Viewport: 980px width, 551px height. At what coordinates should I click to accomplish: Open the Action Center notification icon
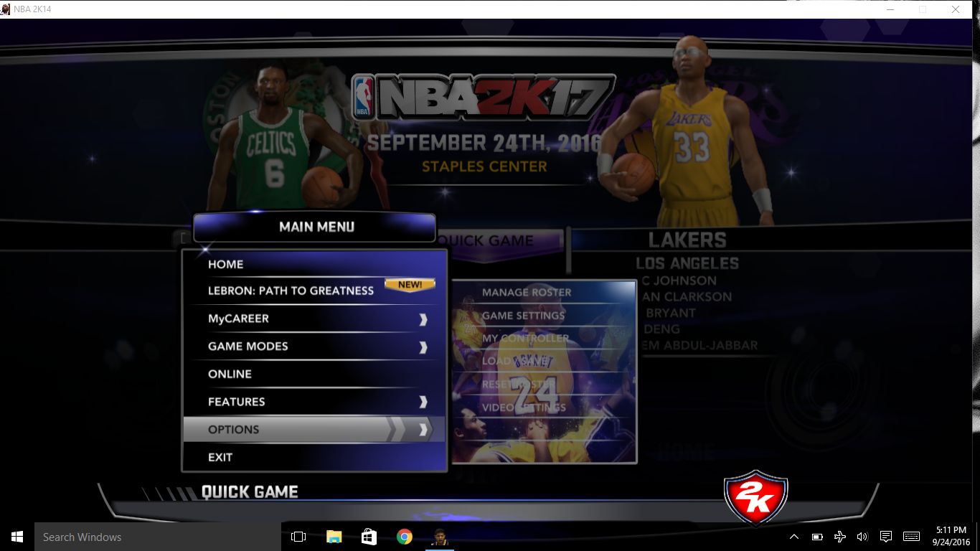(x=886, y=537)
